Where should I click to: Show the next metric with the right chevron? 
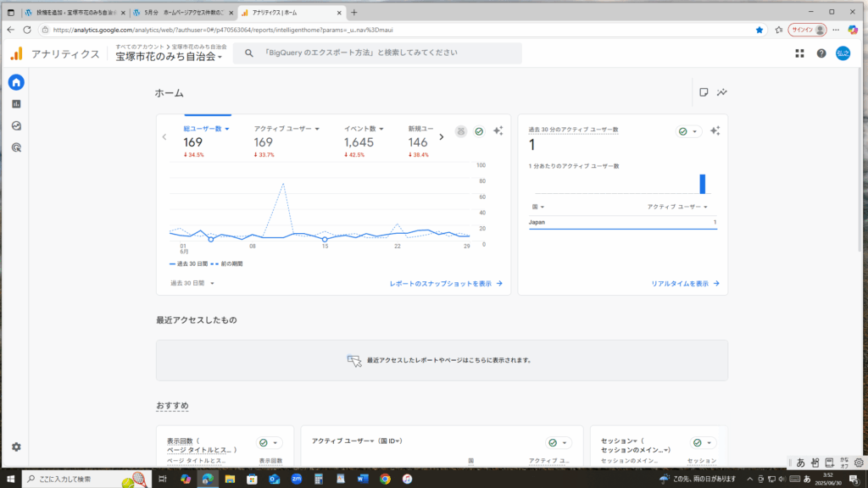pyautogui.click(x=441, y=136)
